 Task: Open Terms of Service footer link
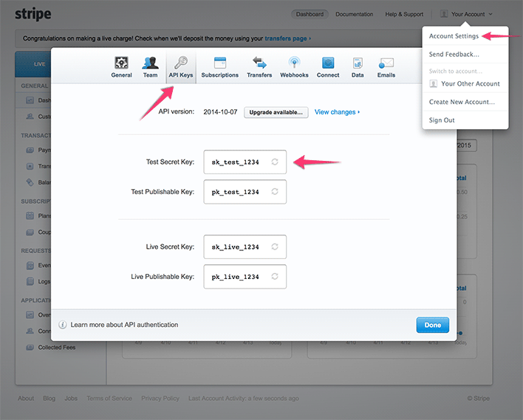pos(109,399)
